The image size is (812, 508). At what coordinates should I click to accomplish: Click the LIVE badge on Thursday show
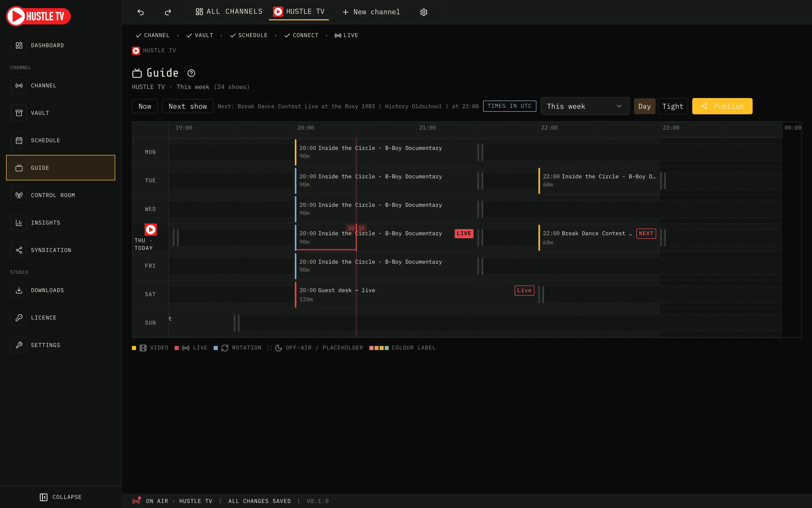(x=464, y=233)
